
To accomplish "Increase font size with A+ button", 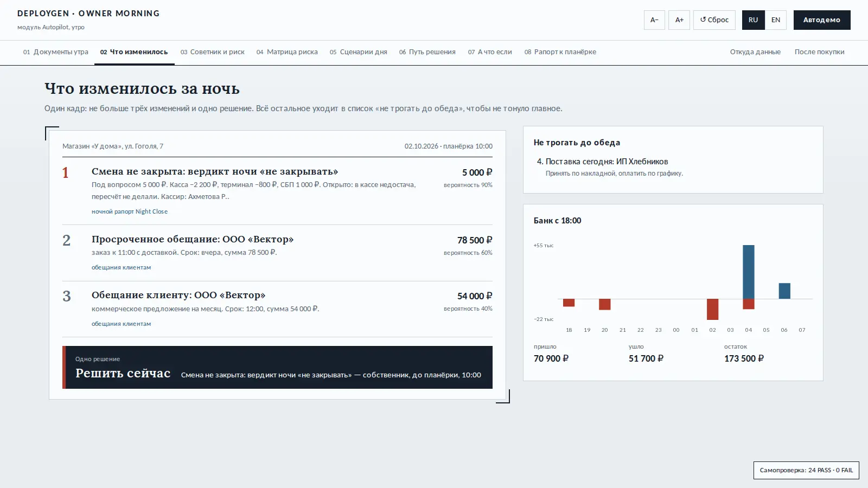I will [679, 20].
